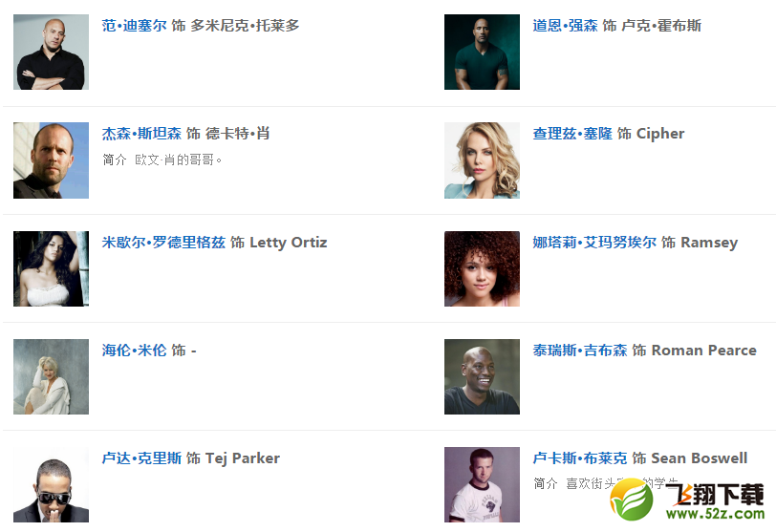This screenshot has width=776, height=532.
Task: Open 娜塔莉·艾玛努埃尔 actor link
Action: tap(594, 243)
